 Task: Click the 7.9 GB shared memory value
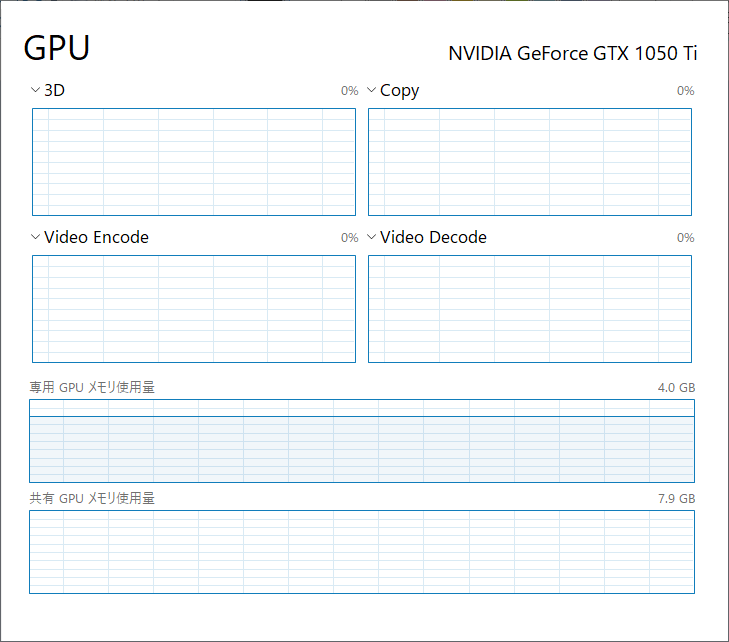pos(676,498)
